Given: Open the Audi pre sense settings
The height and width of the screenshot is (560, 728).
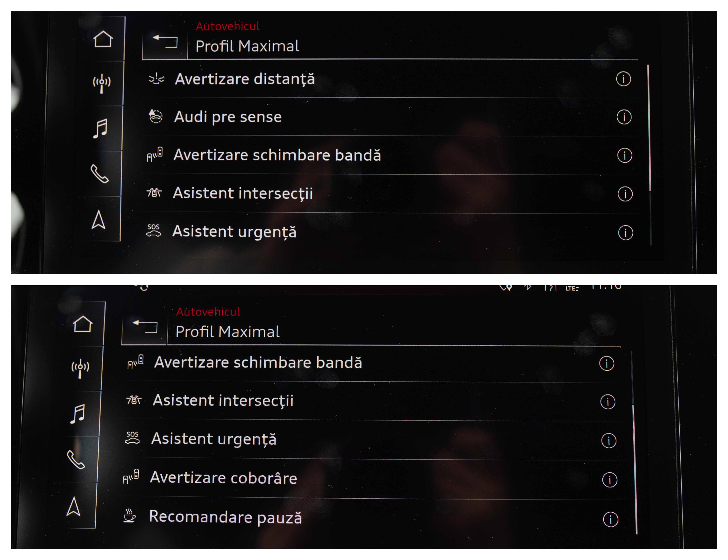Looking at the screenshot, I should pos(228,117).
